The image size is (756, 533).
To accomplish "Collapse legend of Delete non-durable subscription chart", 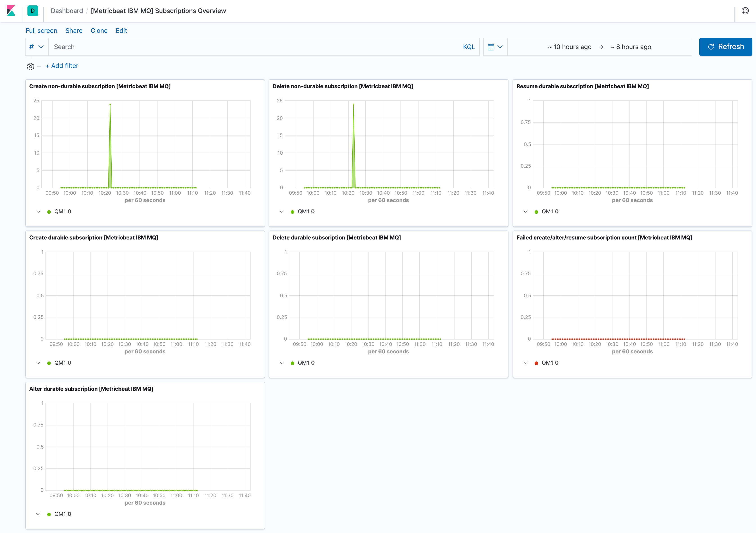I will coord(281,212).
